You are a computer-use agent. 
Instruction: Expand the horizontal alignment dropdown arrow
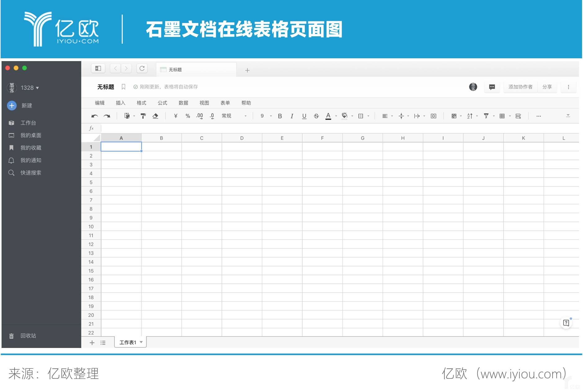(x=392, y=116)
